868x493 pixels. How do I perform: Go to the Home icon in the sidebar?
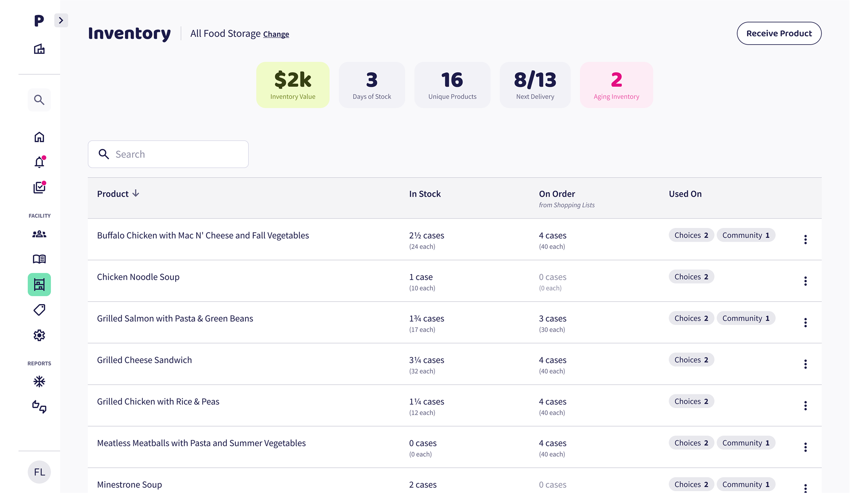point(39,137)
